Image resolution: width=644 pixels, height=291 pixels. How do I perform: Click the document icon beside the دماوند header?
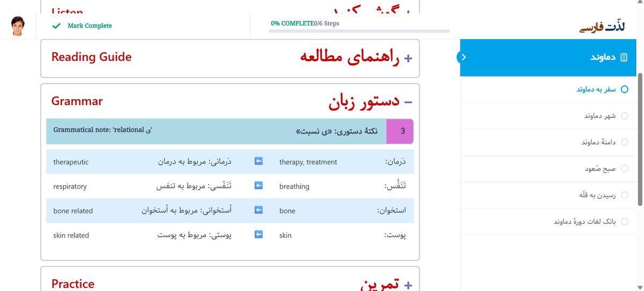624,57
